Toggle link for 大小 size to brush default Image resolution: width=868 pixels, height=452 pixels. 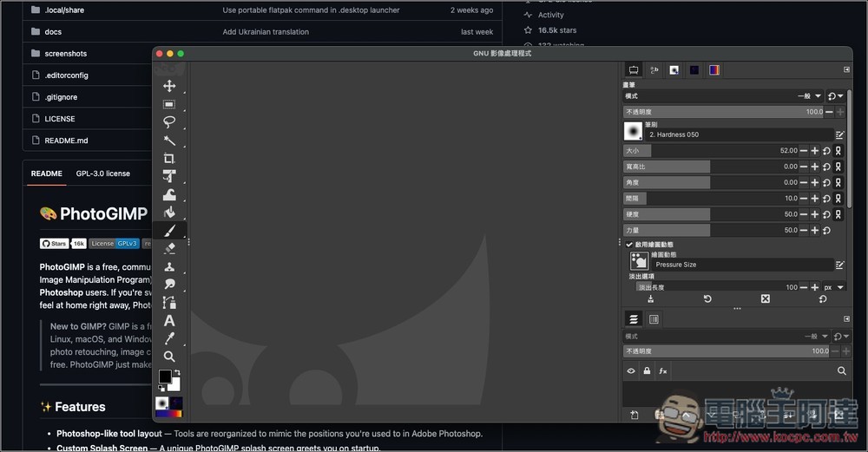[838, 150]
